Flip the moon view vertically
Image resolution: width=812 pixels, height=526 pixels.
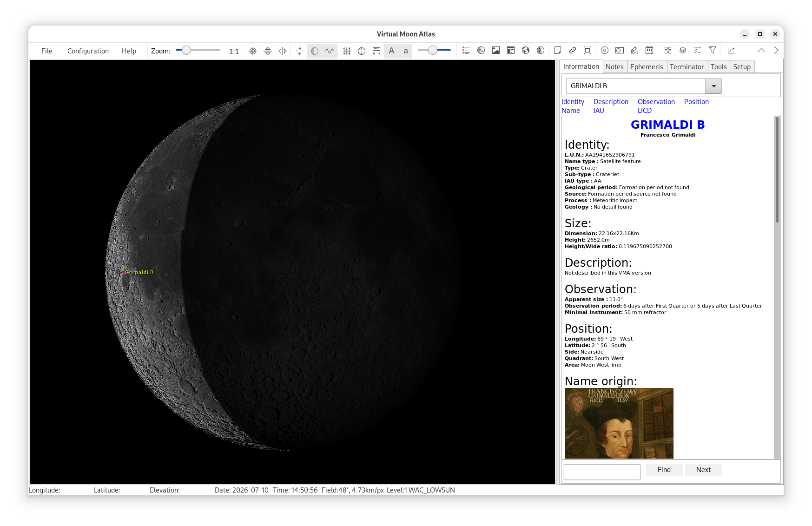tap(268, 51)
